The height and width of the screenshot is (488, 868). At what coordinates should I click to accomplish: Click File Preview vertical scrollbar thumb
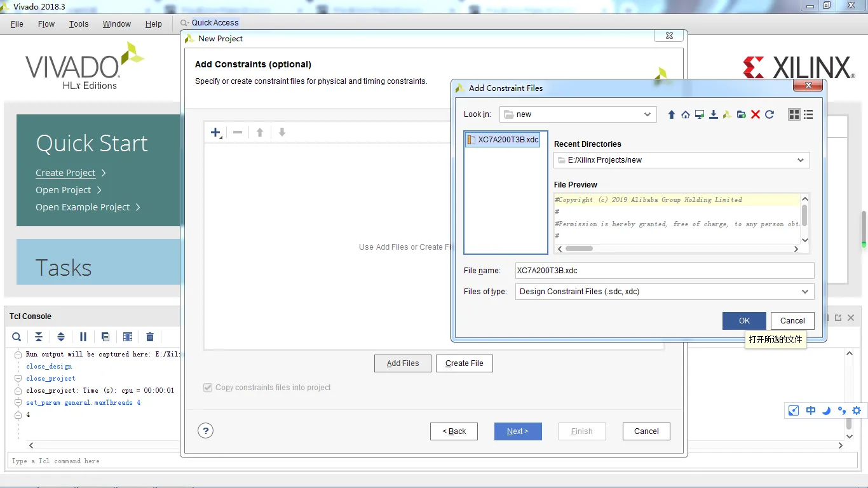[804, 215]
